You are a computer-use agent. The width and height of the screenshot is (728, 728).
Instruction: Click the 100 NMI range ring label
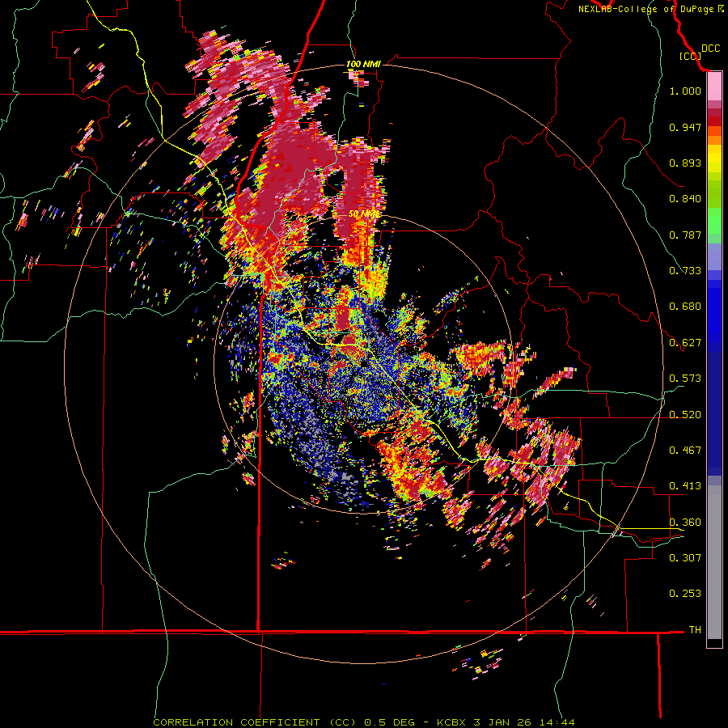[x=363, y=64]
